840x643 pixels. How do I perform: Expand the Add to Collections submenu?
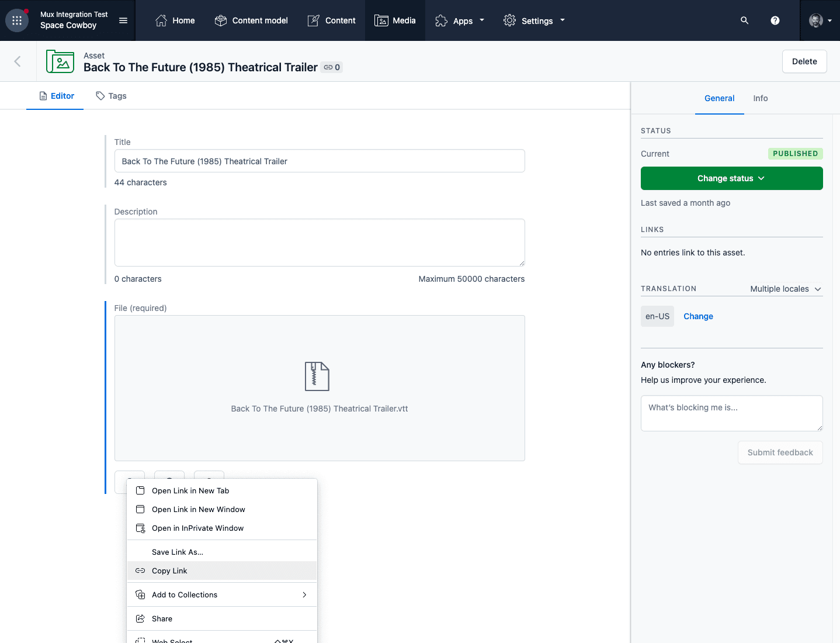tap(222, 594)
